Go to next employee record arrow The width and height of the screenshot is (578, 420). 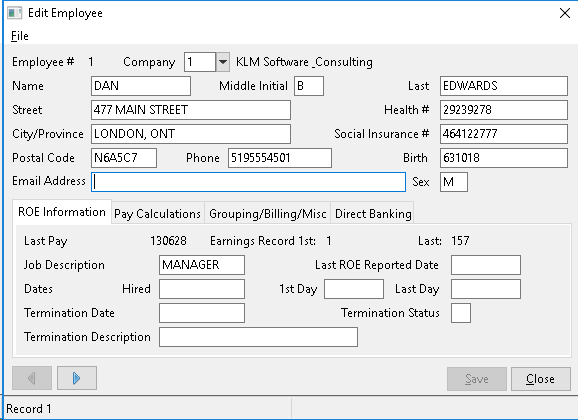[77, 378]
